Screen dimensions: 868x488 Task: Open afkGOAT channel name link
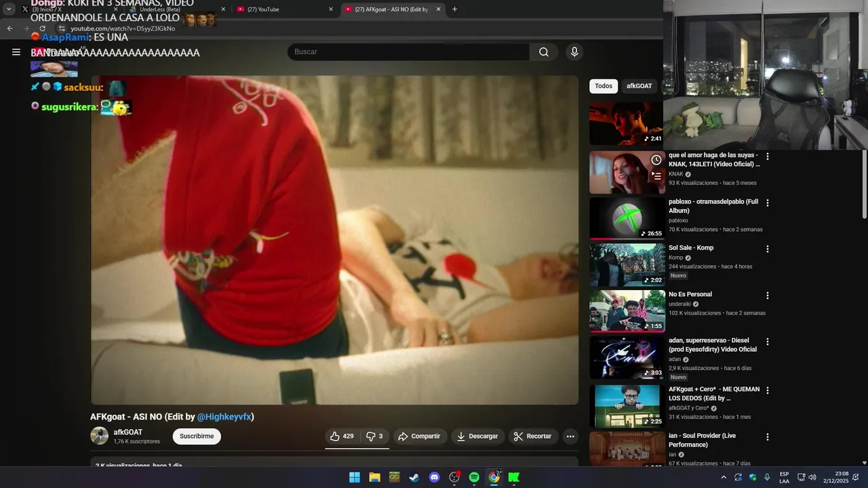[x=127, y=432]
